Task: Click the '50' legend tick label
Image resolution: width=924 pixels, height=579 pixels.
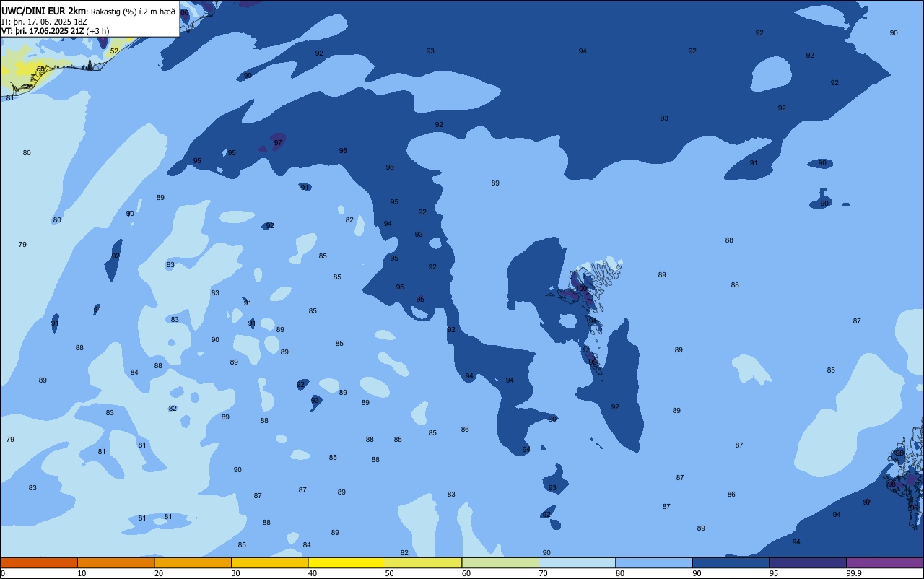Action: (x=389, y=573)
